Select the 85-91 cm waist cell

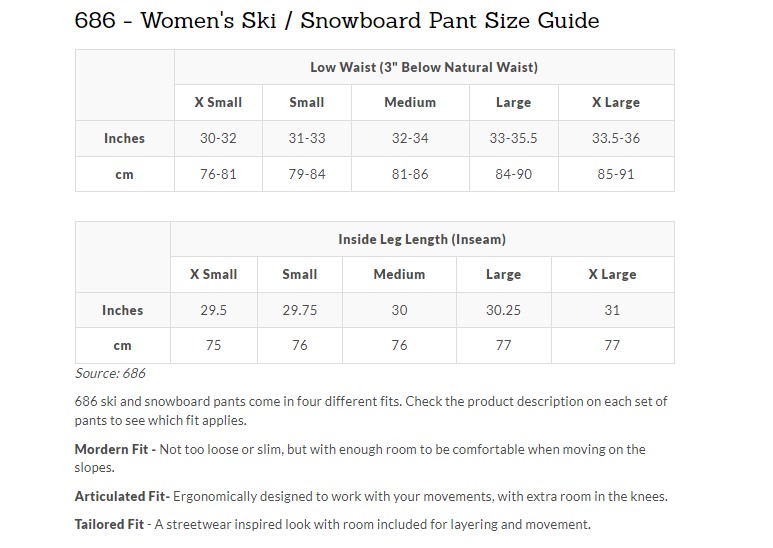615,174
